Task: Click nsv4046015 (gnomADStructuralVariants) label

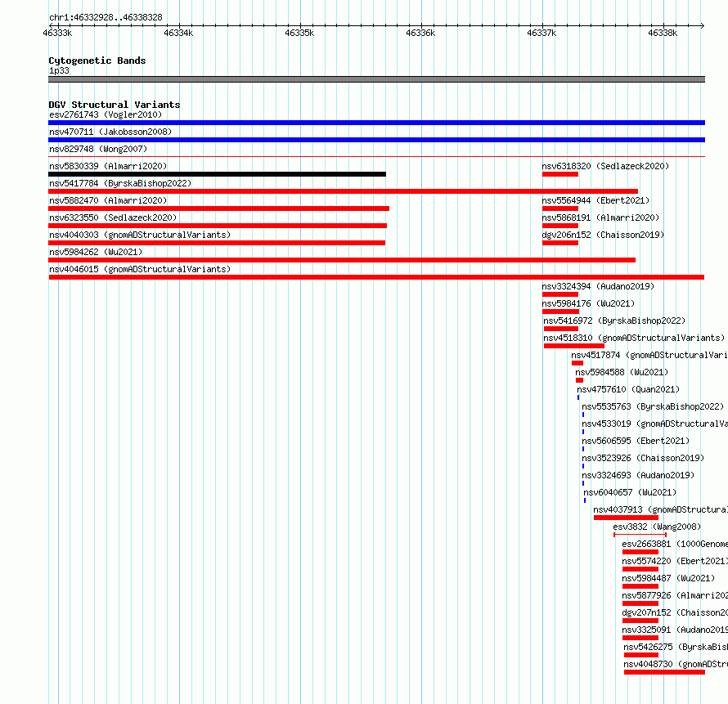Action: tap(140, 269)
